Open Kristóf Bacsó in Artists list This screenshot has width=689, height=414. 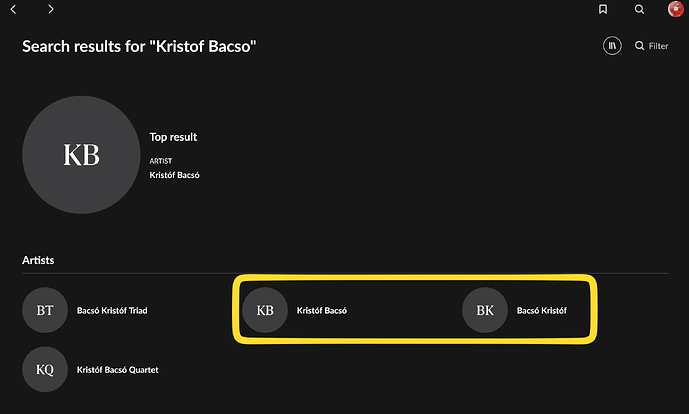(x=322, y=310)
